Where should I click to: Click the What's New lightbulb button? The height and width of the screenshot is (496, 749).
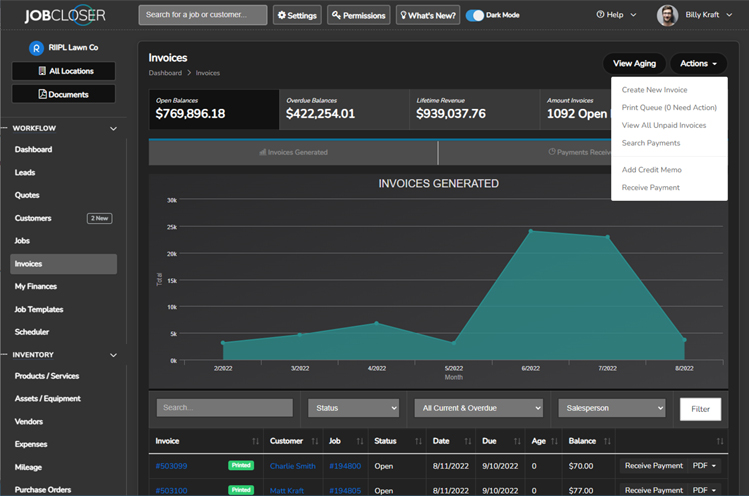tap(428, 15)
